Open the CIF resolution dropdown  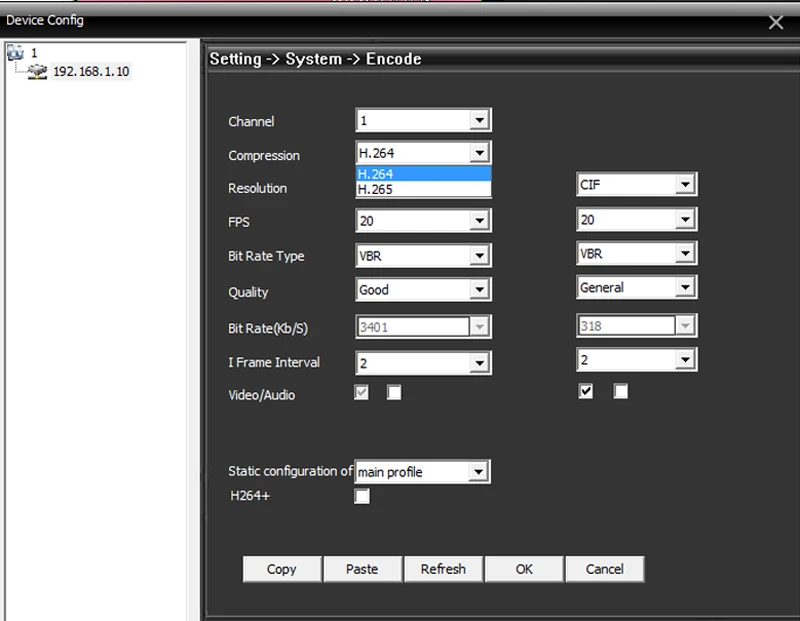point(637,184)
